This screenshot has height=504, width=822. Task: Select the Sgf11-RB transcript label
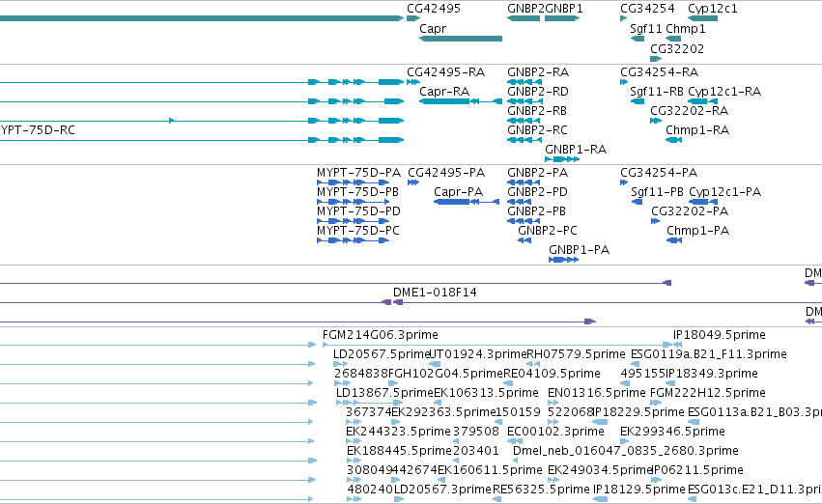point(656,92)
